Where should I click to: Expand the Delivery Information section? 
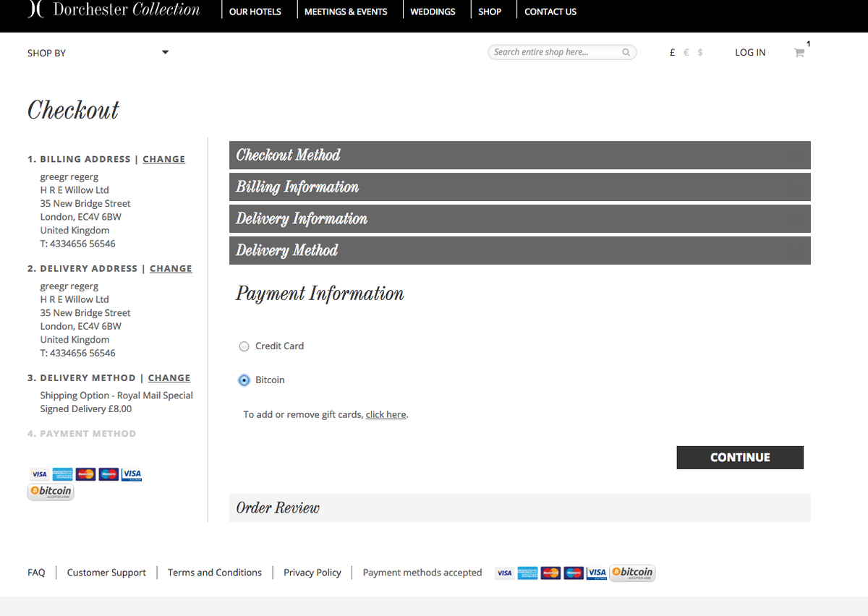(520, 218)
